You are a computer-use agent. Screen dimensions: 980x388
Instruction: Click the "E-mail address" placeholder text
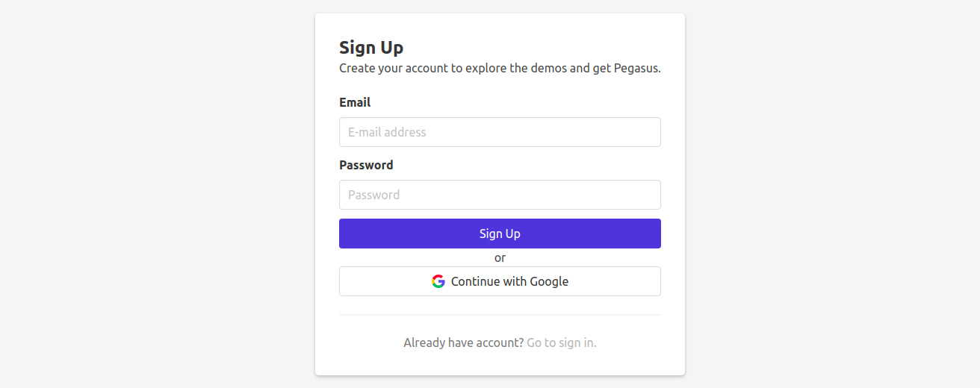click(387, 132)
